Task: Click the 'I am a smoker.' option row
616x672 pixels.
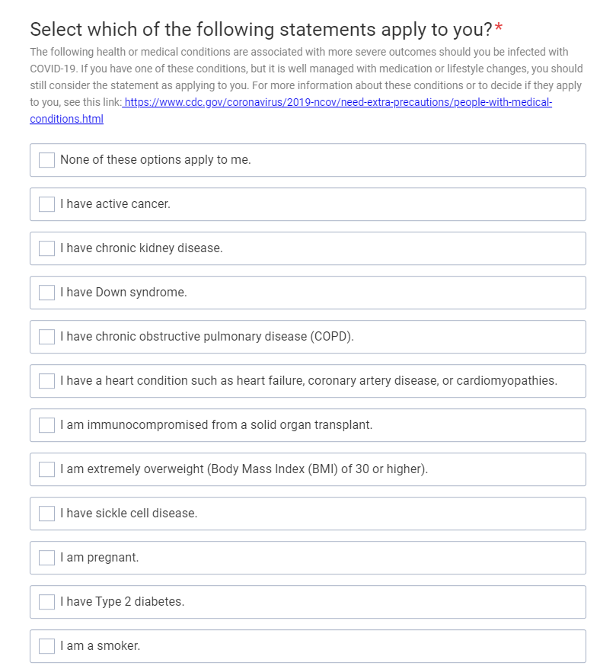Action: click(308, 646)
